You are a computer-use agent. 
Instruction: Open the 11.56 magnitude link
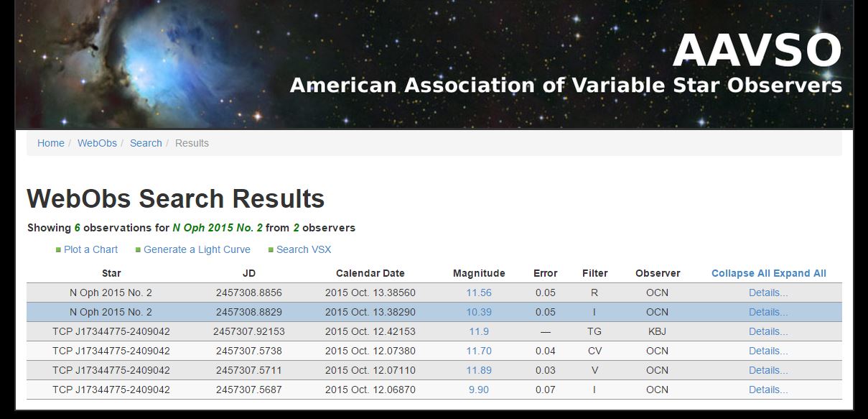tap(479, 293)
